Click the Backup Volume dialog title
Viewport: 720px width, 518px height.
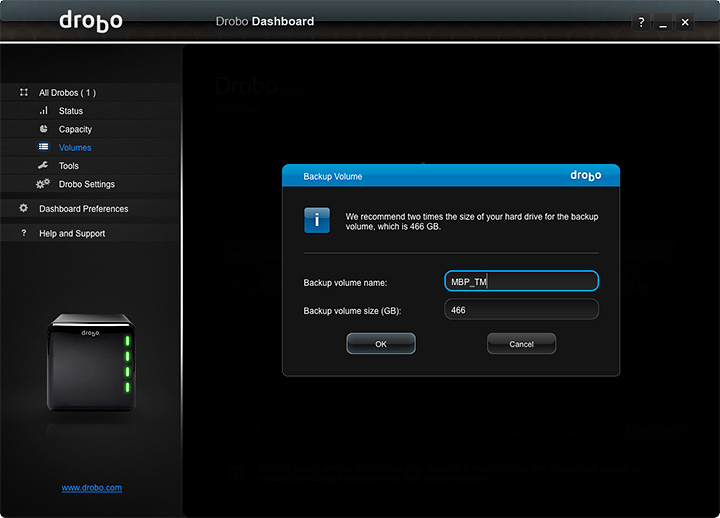(332, 176)
